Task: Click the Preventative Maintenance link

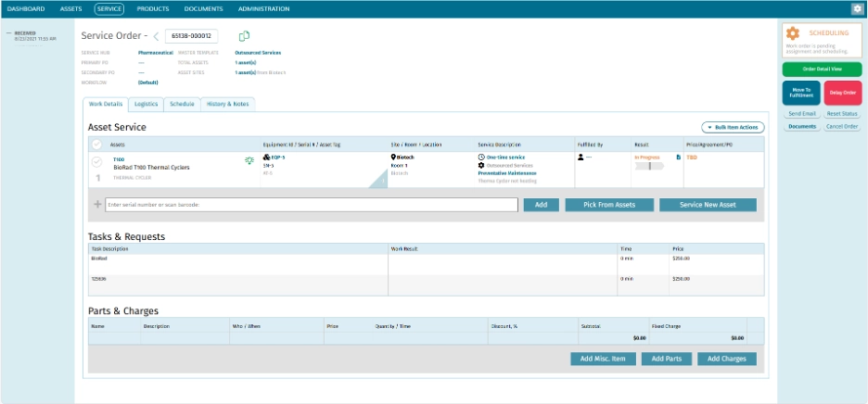Action: click(x=507, y=173)
